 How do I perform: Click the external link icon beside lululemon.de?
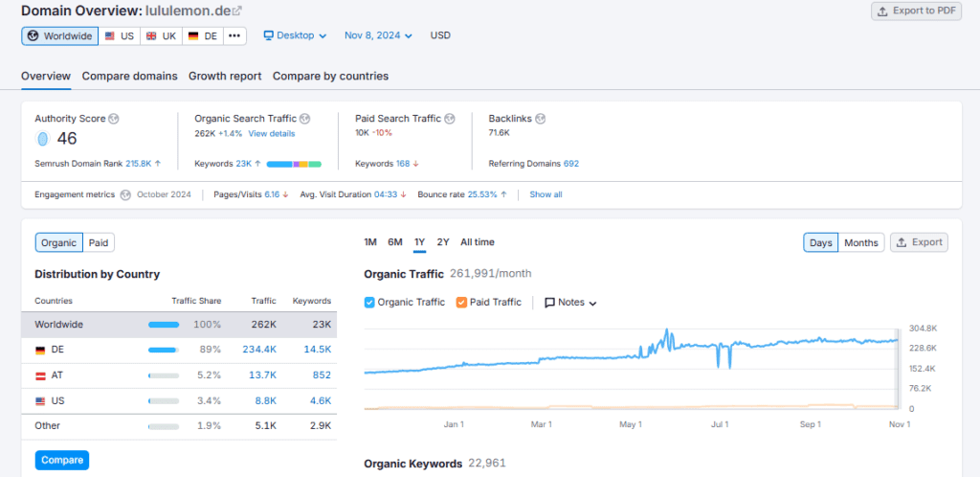click(237, 11)
